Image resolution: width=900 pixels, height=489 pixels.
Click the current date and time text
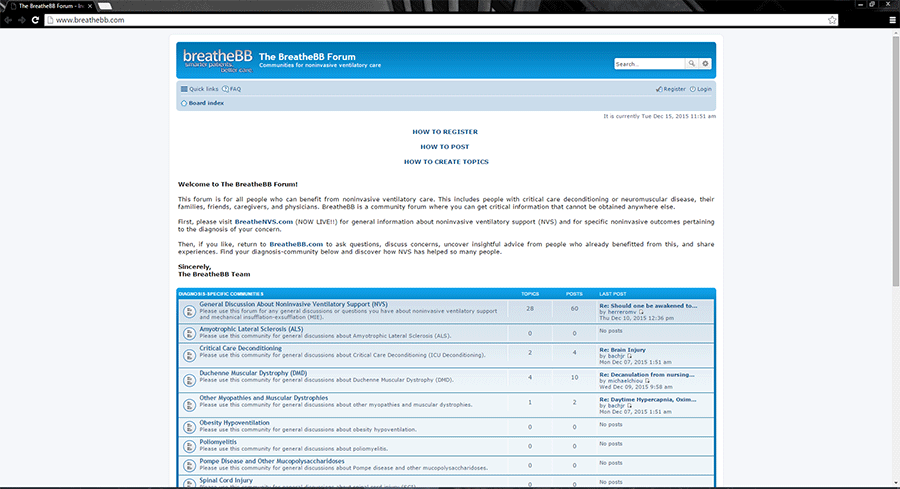click(x=660, y=116)
